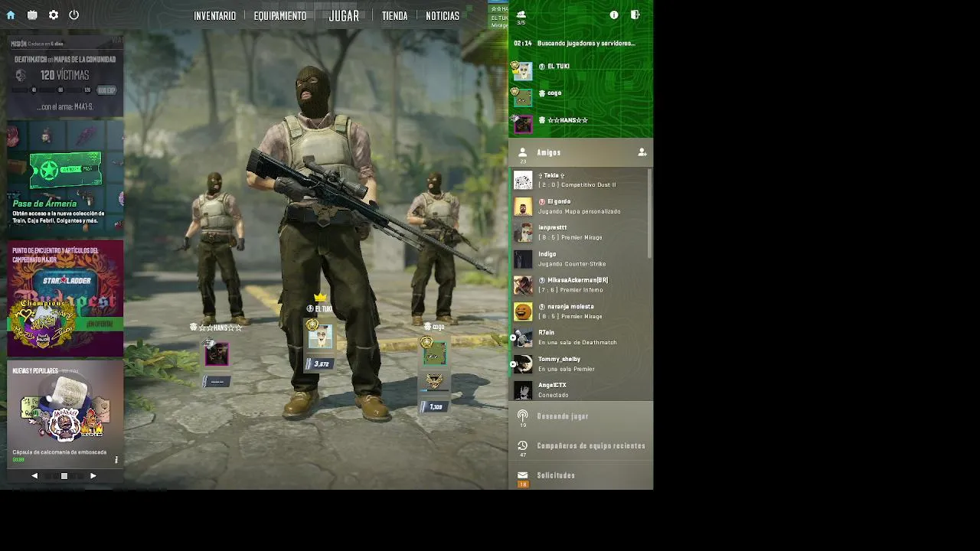Click the crown leader icon above EL TUKI
This screenshot has width=980, height=551.
(x=320, y=297)
